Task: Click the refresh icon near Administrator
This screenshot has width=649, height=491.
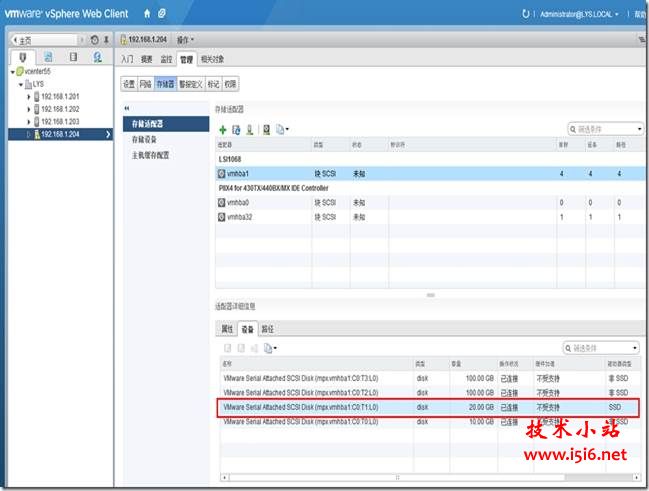Action: [525, 14]
